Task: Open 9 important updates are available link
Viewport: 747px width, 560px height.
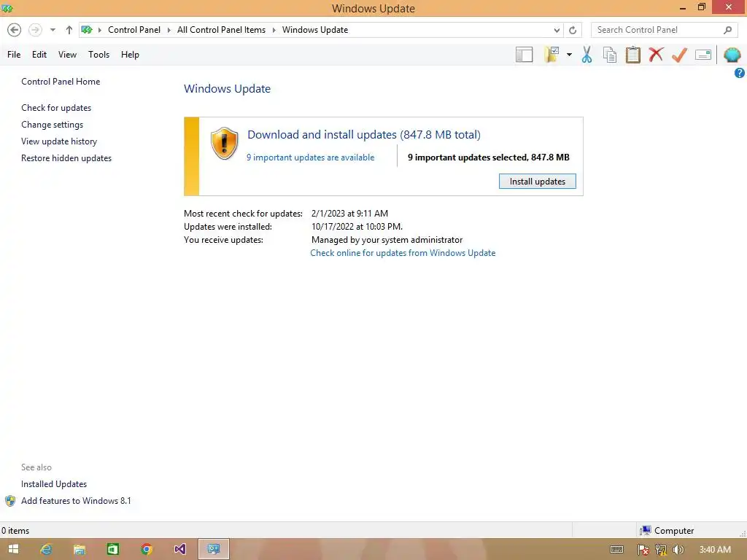Action: pos(311,157)
